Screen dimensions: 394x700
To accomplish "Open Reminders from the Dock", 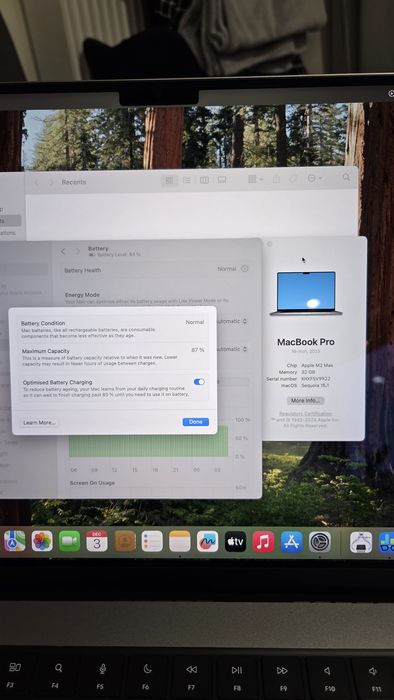I will tap(152, 541).
